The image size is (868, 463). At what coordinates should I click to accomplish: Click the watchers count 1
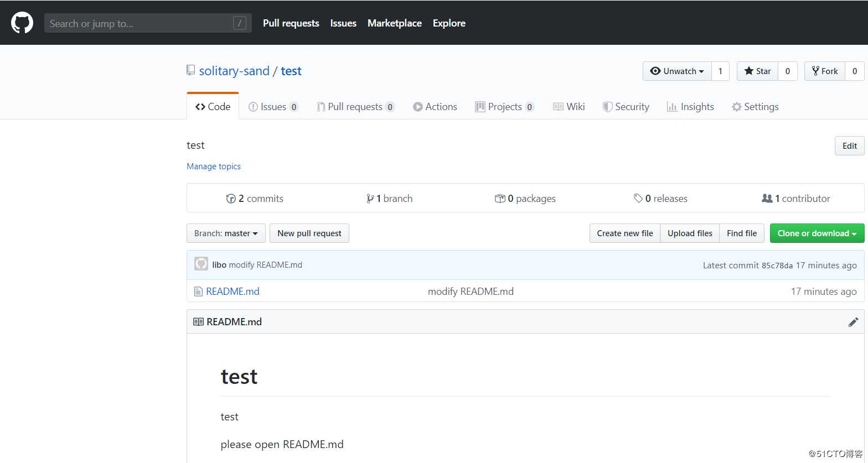720,71
